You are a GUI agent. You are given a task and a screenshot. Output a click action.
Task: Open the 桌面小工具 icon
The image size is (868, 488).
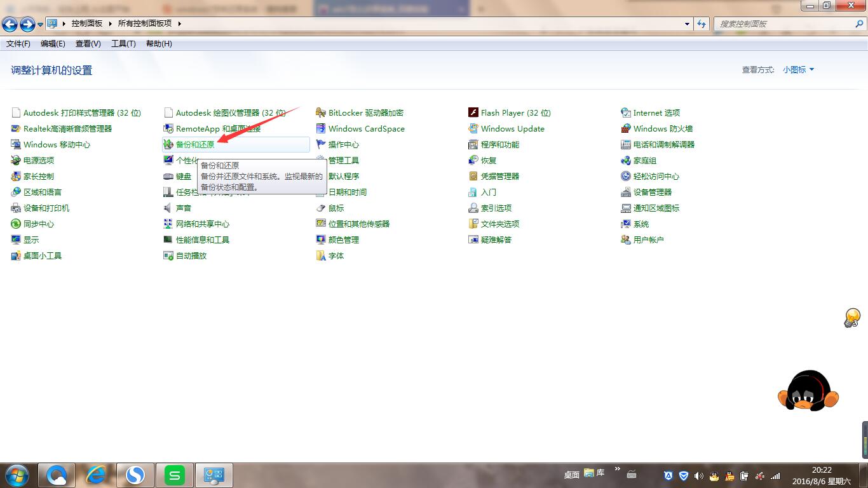(x=16, y=255)
